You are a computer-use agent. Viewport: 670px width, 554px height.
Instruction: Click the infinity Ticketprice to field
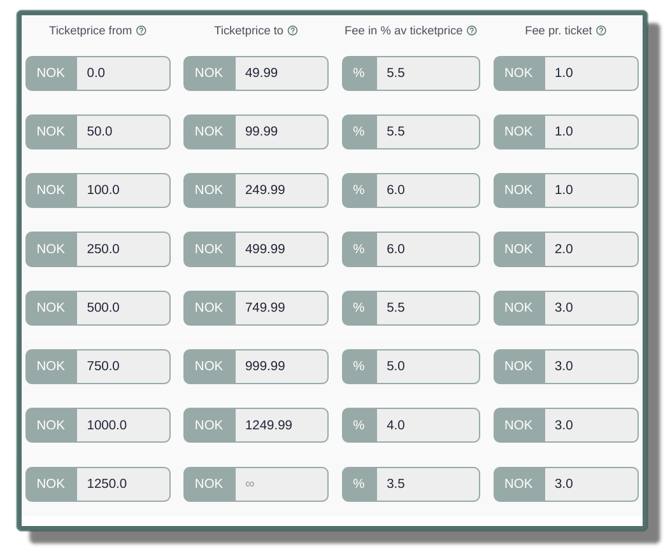pos(280,483)
